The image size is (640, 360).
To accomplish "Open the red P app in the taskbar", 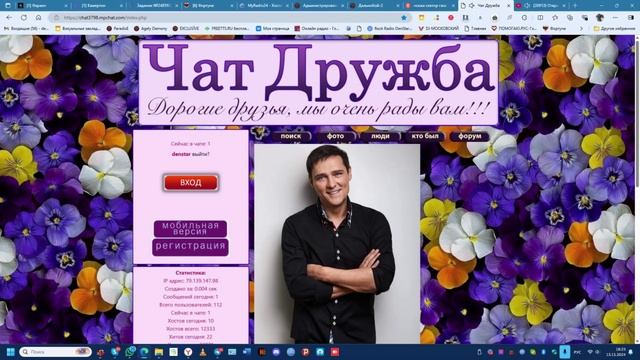I will [x=305, y=352].
